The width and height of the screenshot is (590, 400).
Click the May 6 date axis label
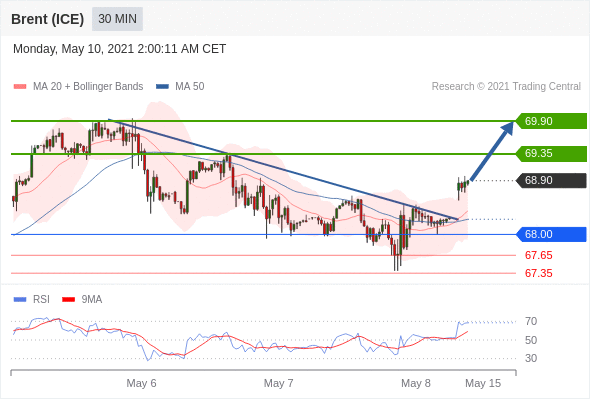tap(141, 383)
